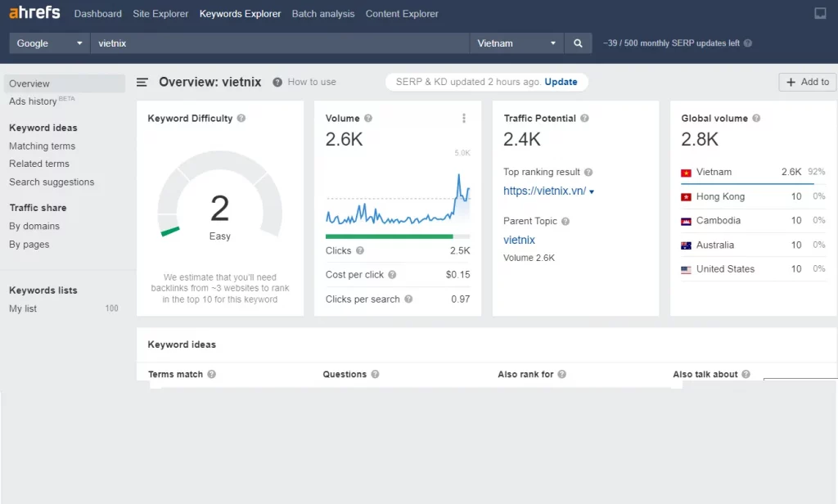Open Matching terms in the sidebar
The width and height of the screenshot is (838, 504).
(x=43, y=146)
